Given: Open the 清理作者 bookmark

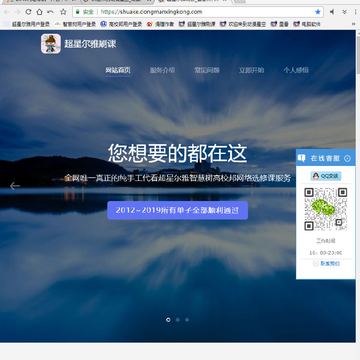Looking at the screenshot, I should click(160, 24).
